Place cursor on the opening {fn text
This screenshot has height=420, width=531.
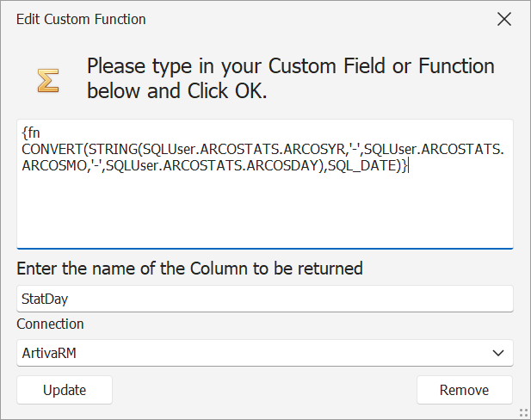(x=31, y=133)
